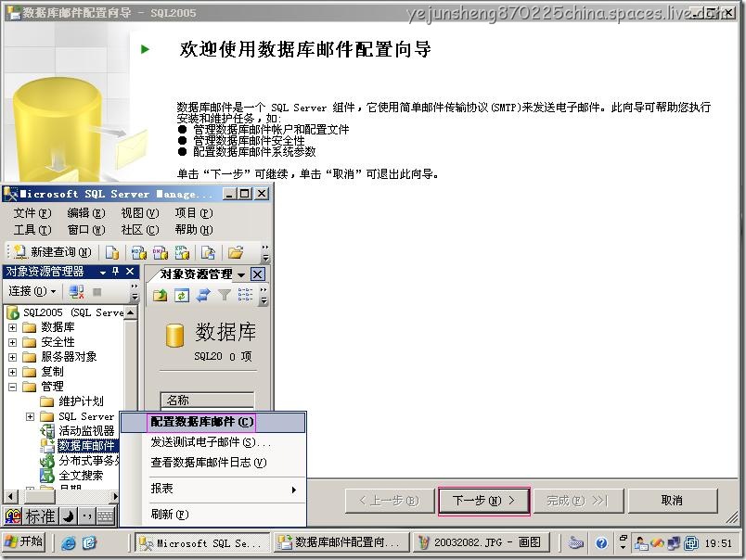Click the MDX query toolbar icon

coord(139,252)
